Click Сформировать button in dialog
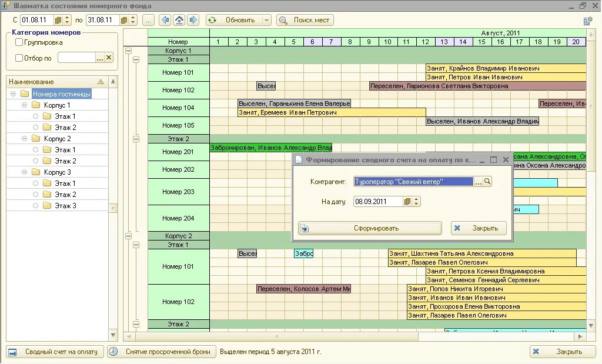The width and height of the screenshot is (602, 364). (x=370, y=228)
